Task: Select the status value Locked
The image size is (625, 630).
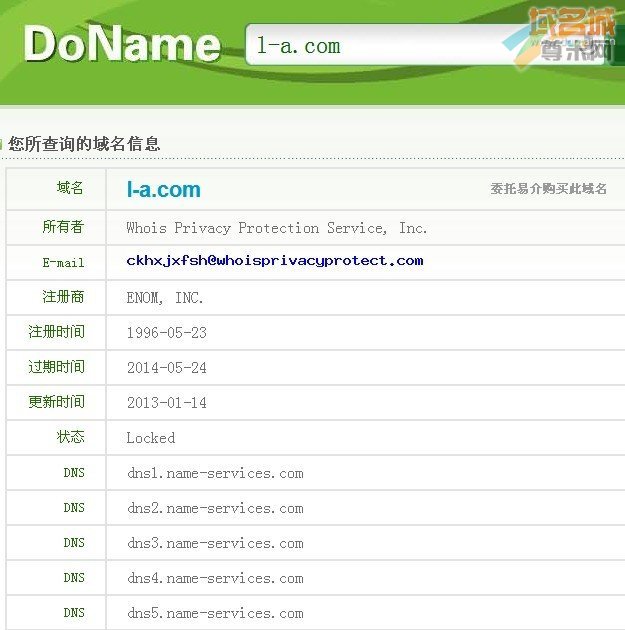Action: pos(151,438)
